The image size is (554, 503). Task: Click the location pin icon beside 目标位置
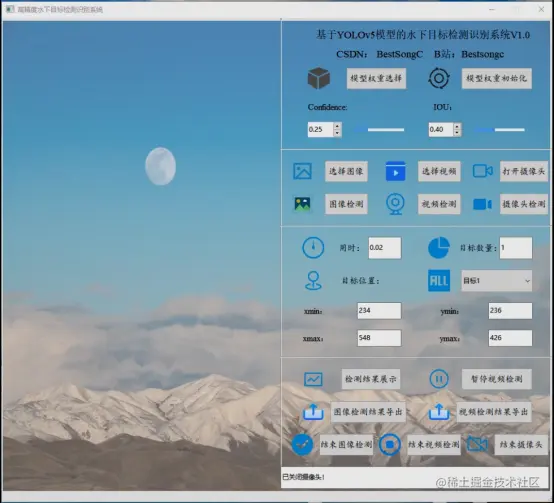click(313, 281)
